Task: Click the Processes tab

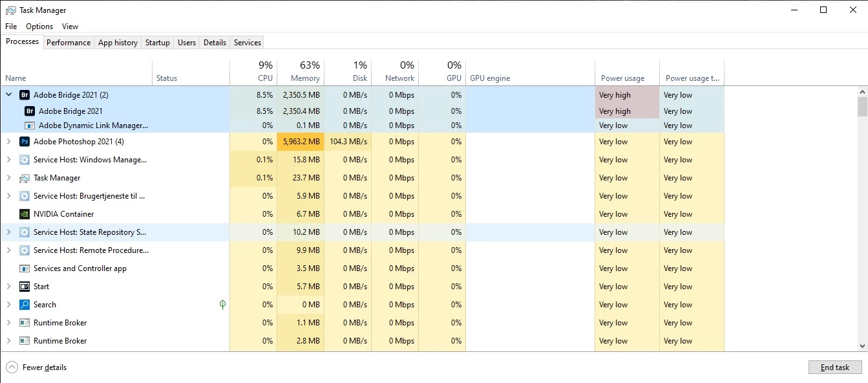Action: [x=22, y=41]
